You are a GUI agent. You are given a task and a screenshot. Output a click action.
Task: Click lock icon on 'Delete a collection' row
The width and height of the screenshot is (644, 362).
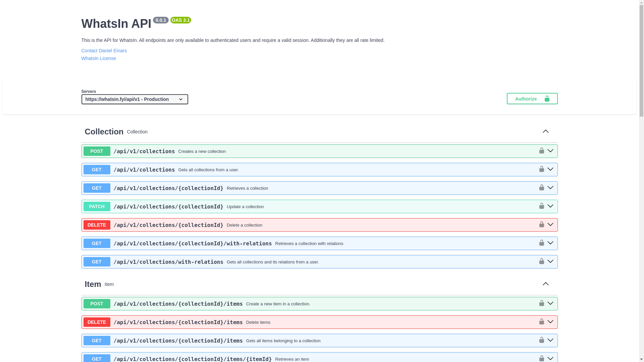[541, 225]
